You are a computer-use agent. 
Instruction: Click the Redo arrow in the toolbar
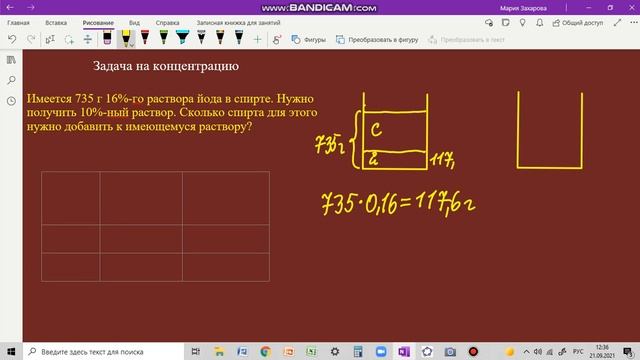coord(31,39)
